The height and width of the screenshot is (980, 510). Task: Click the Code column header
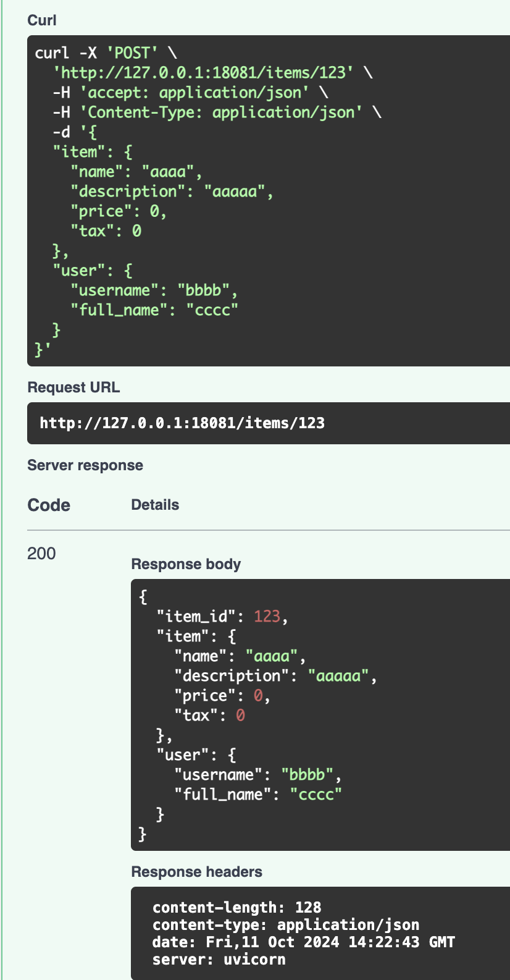click(49, 505)
